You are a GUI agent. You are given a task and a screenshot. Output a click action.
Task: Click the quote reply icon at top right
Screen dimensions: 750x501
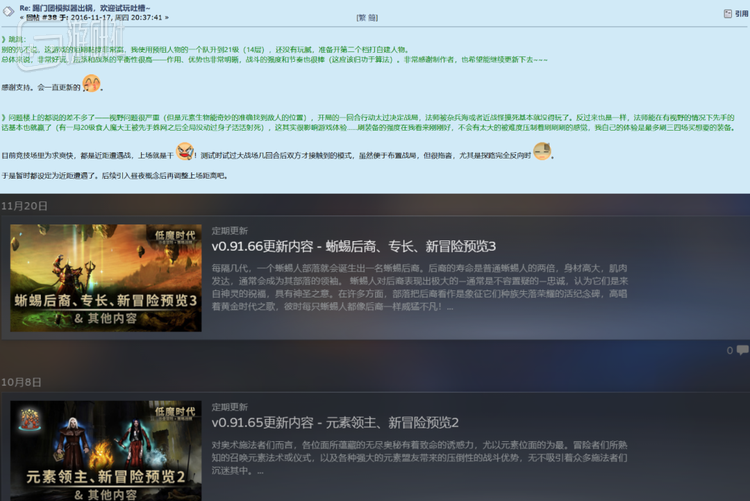pos(727,13)
